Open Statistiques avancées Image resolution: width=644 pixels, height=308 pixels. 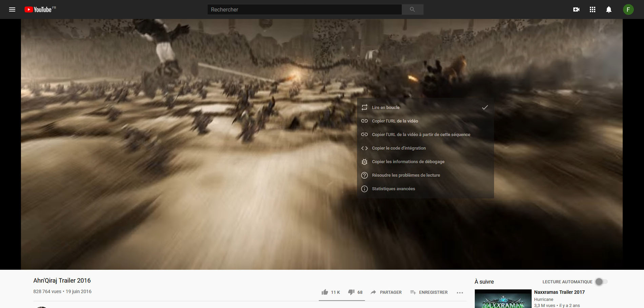pyautogui.click(x=425, y=189)
